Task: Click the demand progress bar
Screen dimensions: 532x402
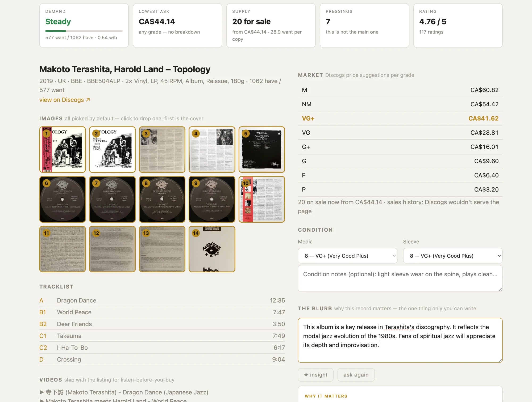Action: [84, 31]
